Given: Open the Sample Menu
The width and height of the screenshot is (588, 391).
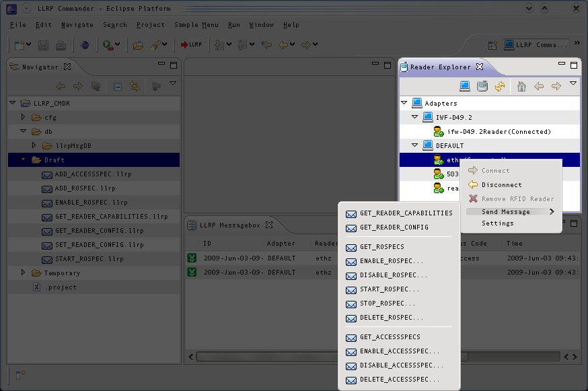Looking at the screenshot, I should pyautogui.click(x=196, y=25).
